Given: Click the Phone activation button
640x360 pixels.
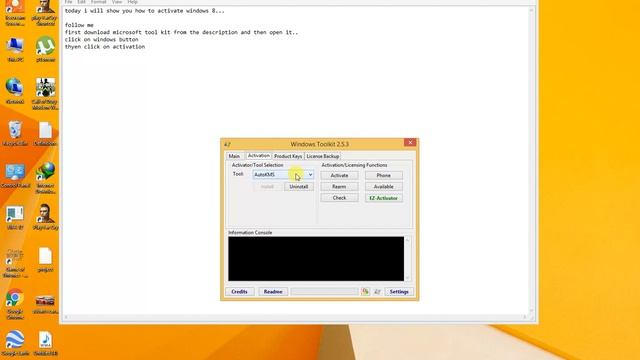Looking at the screenshot, I should [x=384, y=175].
